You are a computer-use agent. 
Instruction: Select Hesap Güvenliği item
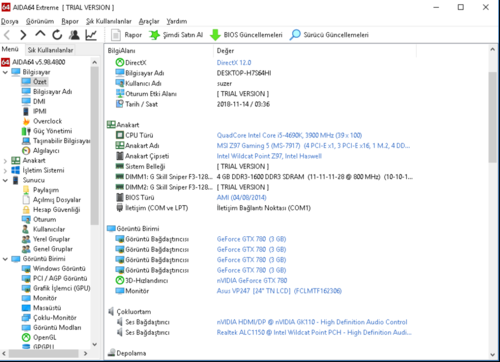pos(51,210)
